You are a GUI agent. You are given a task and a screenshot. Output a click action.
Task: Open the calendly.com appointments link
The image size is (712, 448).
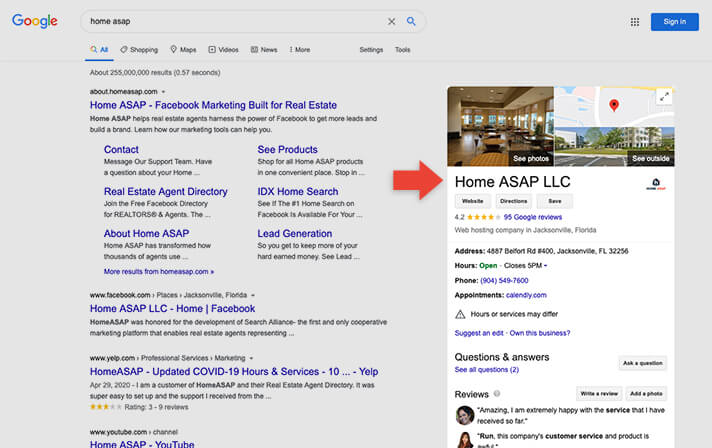tap(526, 295)
